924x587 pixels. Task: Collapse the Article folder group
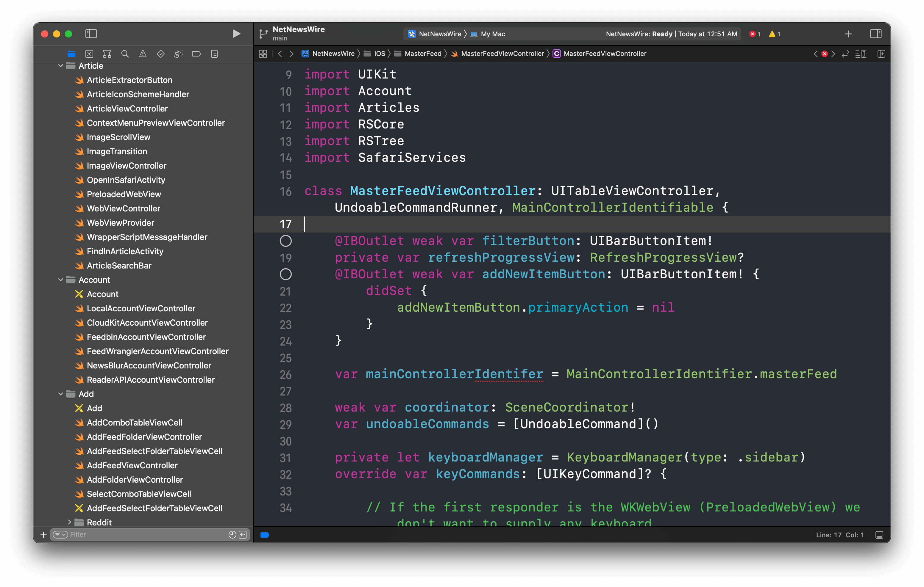(x=61, y=66)
